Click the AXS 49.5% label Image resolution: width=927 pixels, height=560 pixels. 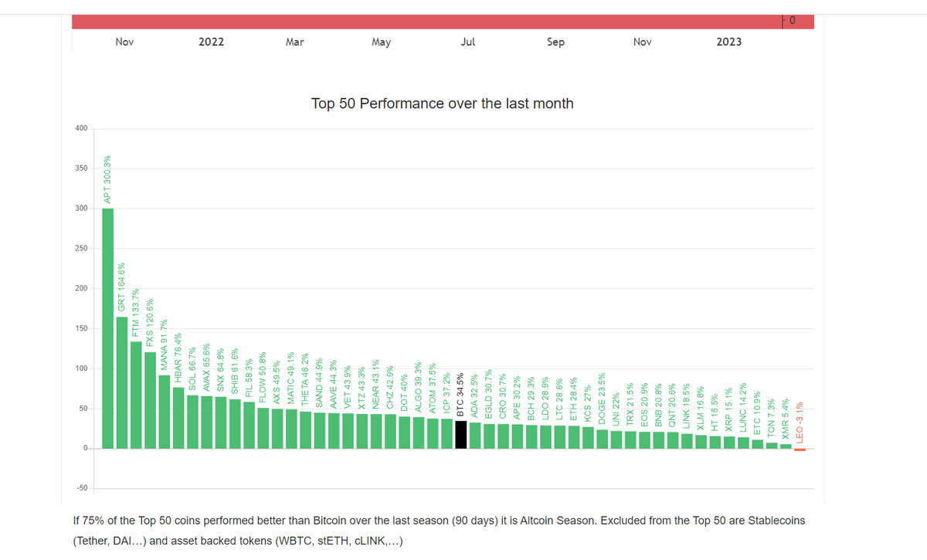[x=277, y=382]
